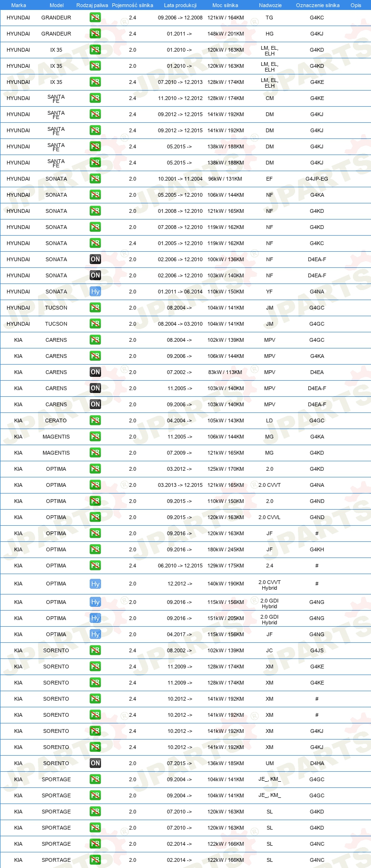Click petrol icon in Santa Fe CM row

click(x=95, y=98)
